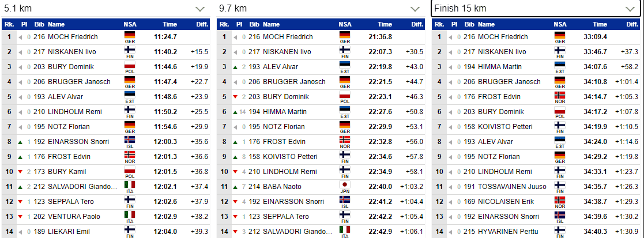Click red down arrow next to BURY Kamil

[20, 172]
